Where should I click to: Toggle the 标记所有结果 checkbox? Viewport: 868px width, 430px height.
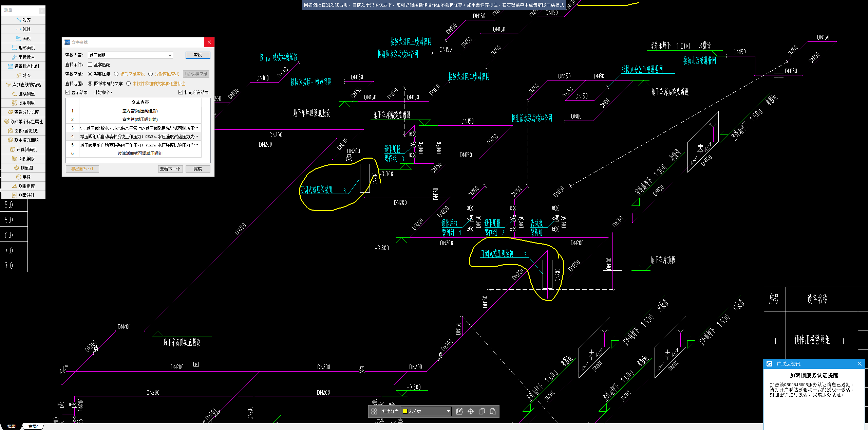coord(181,92)
